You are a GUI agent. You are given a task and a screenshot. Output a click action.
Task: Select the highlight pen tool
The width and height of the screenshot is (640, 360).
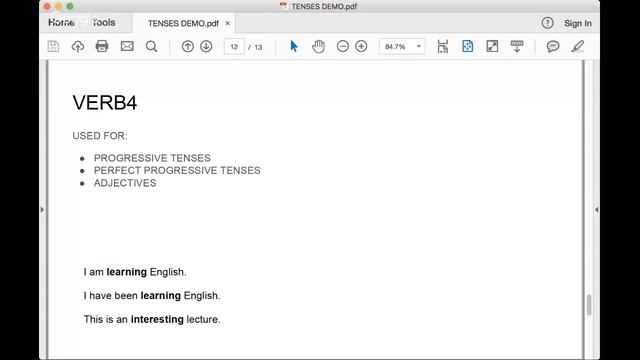[578, 47]
